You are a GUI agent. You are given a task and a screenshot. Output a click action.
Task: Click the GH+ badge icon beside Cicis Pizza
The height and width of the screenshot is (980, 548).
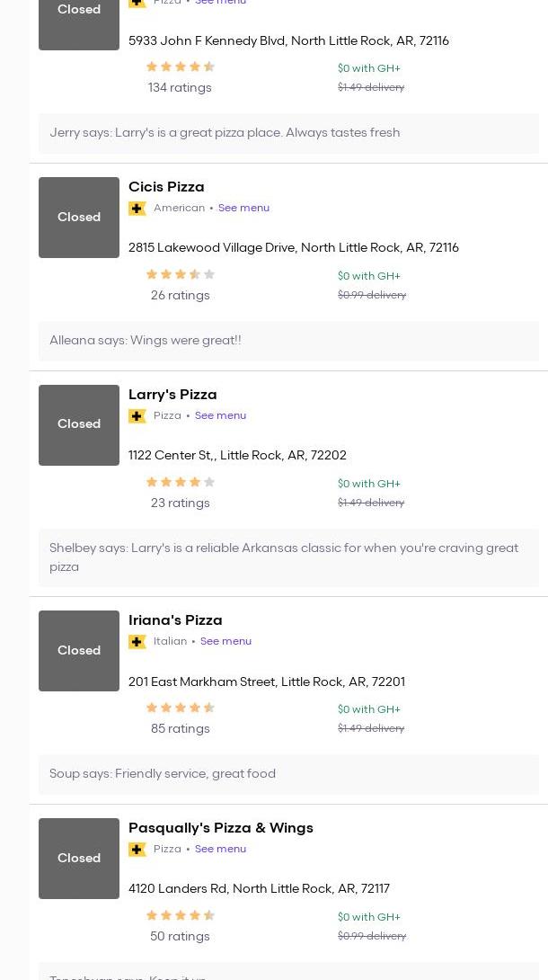(x=137, y=209)
